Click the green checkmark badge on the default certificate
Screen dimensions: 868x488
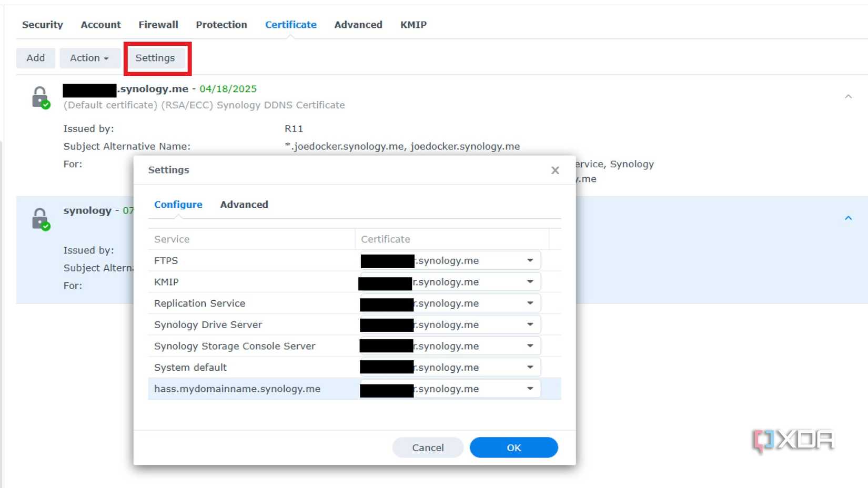pyautogui.click(x=46, y=105)
